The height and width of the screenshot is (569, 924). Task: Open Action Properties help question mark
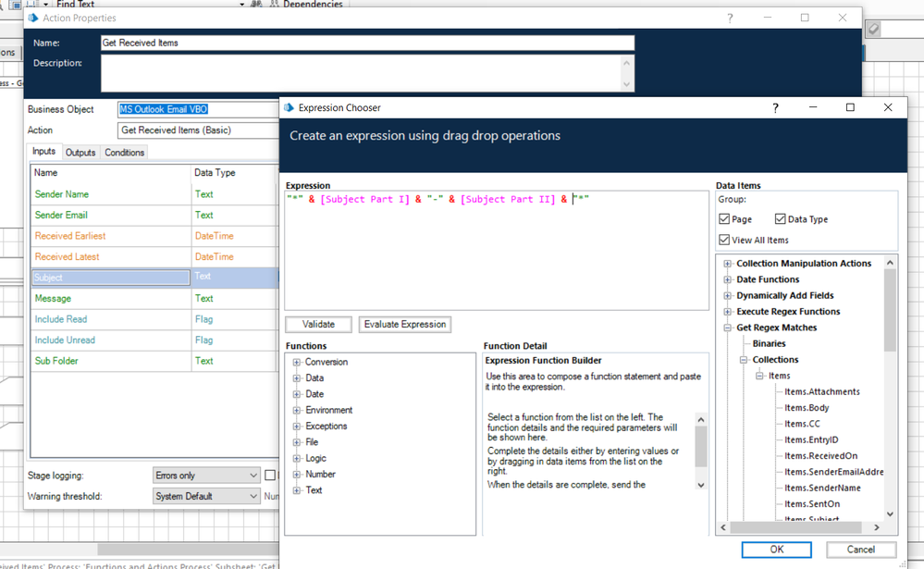pyautogui.click(x=730, y=19)
